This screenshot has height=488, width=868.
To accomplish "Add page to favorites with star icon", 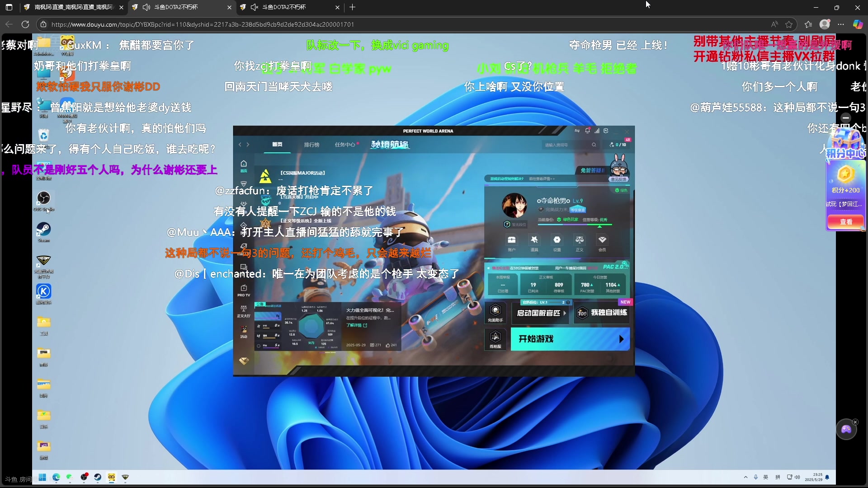I will pos(789,24).
